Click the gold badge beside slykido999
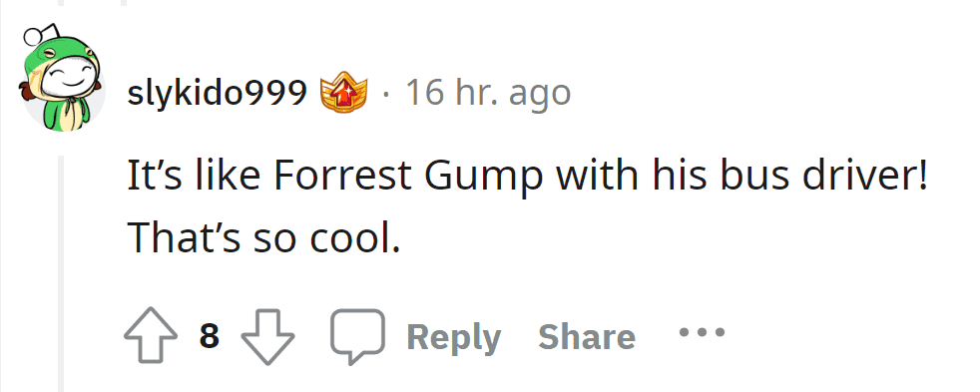The width and height of the screenshot is (980, 392). point(343,94)
